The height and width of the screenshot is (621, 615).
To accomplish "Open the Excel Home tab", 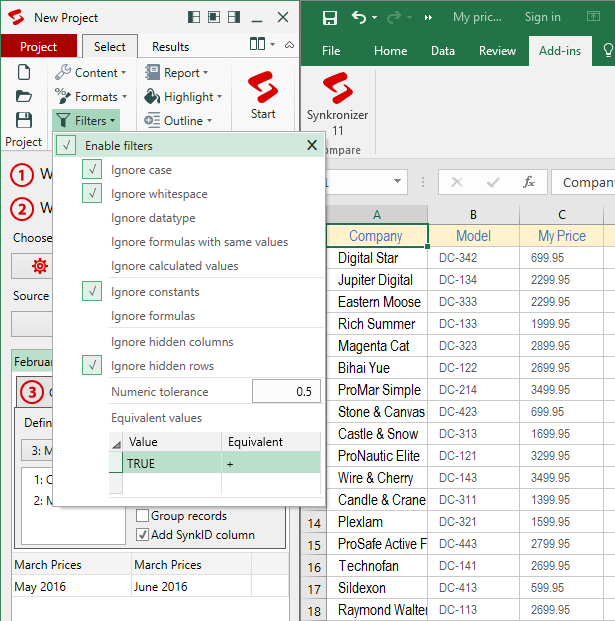I will 390,51.
